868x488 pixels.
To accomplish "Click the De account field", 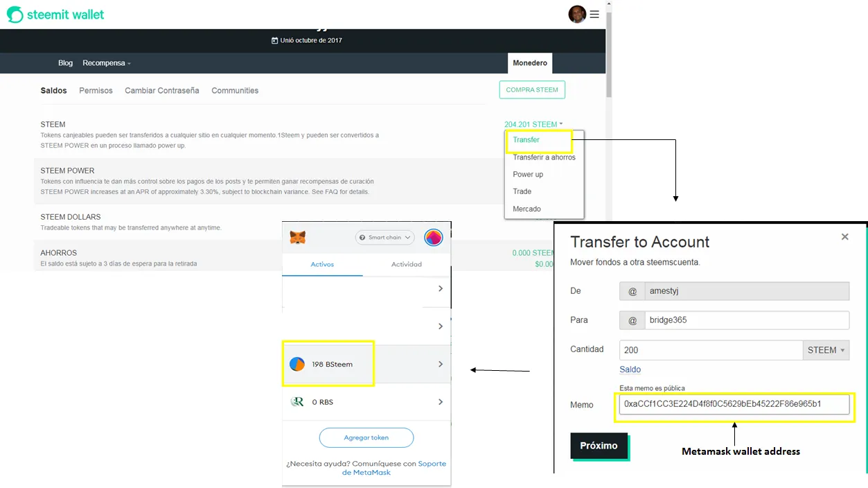I will coord(747,291).
